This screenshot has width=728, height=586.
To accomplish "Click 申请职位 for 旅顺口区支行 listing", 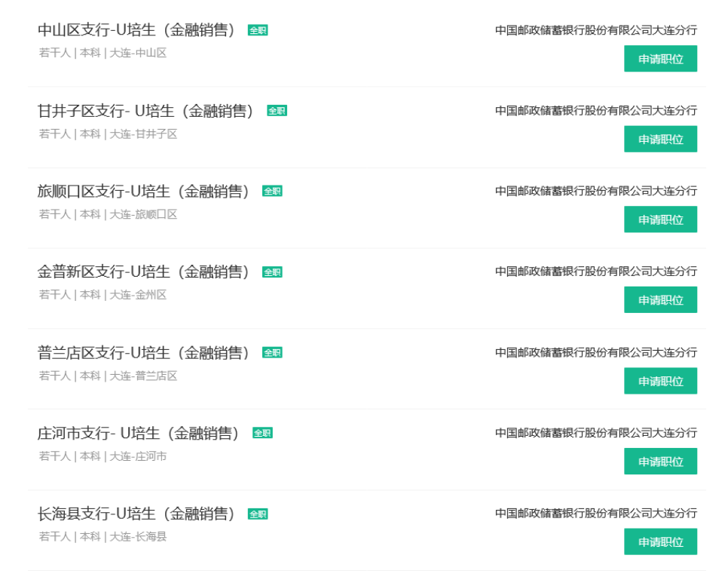I will [x=660, y=219].
